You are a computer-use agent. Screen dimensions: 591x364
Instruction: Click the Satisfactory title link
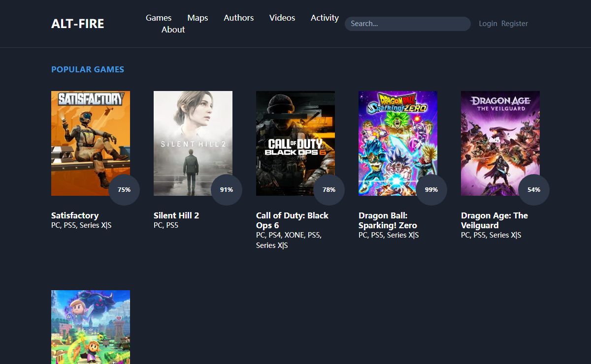tap(75, 215)
